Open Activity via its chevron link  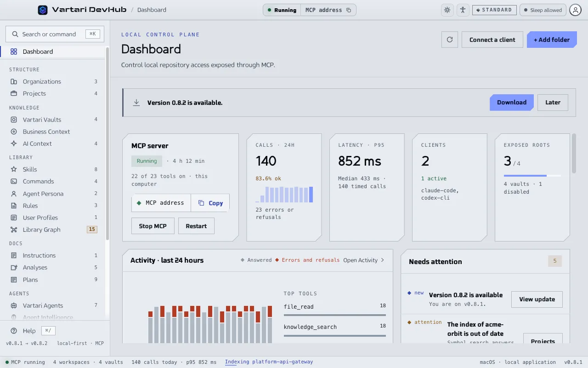(x=363, y=260)
